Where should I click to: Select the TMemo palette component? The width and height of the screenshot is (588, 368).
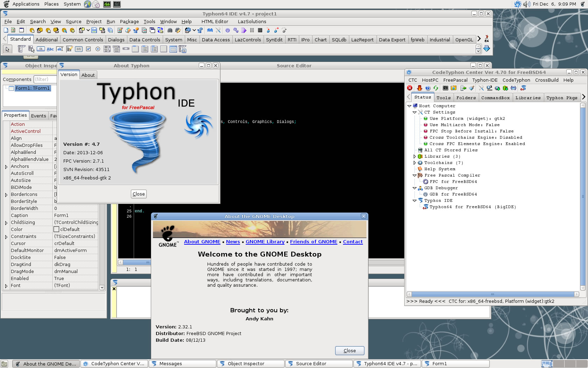[69, 49]
